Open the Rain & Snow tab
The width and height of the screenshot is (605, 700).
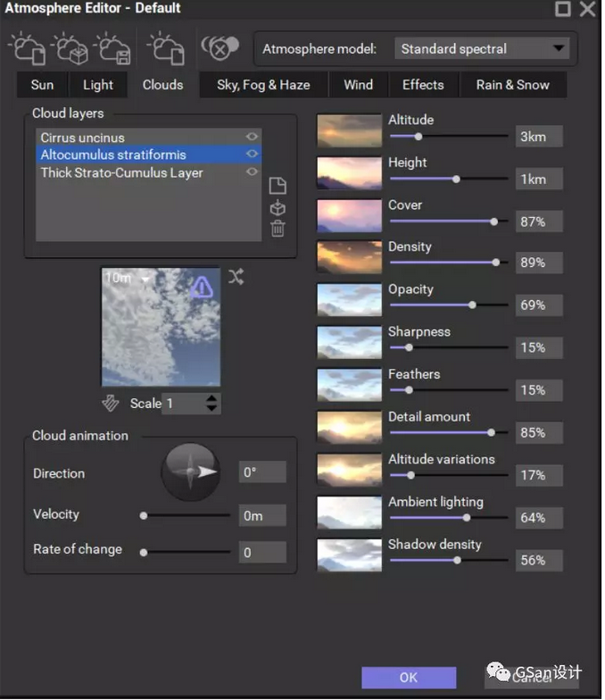click(x=512, y=84)
